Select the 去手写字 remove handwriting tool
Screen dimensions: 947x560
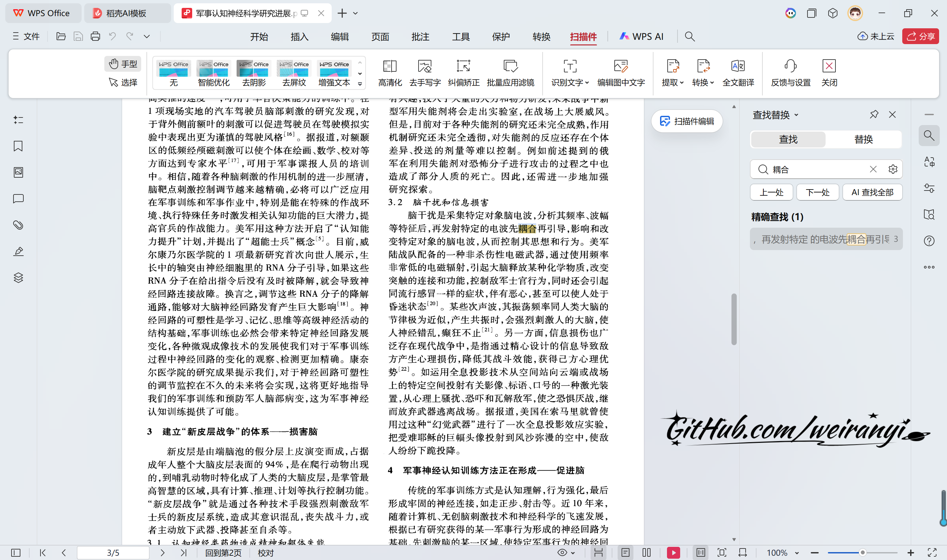pyautogui.click(x=425, y=73)
